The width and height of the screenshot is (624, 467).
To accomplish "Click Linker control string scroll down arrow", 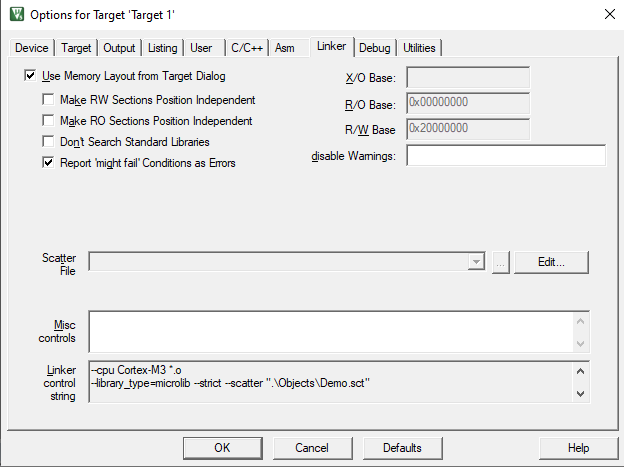I will tap(580, 394).
